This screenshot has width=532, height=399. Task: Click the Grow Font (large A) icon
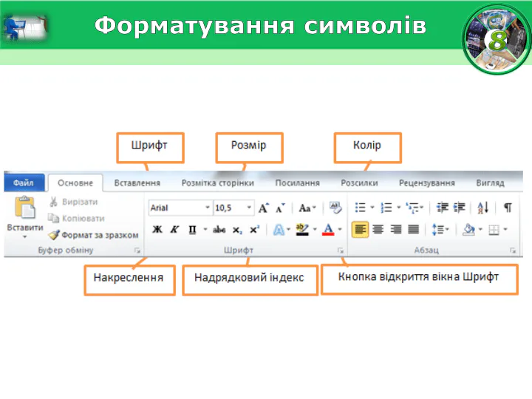pyautogui.click(x=263, y=208)
